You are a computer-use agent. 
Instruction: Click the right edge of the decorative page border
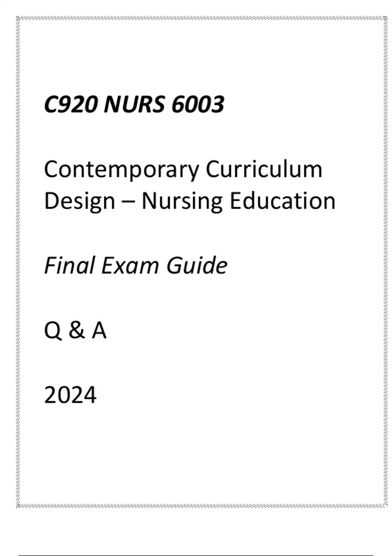[384, 262]
